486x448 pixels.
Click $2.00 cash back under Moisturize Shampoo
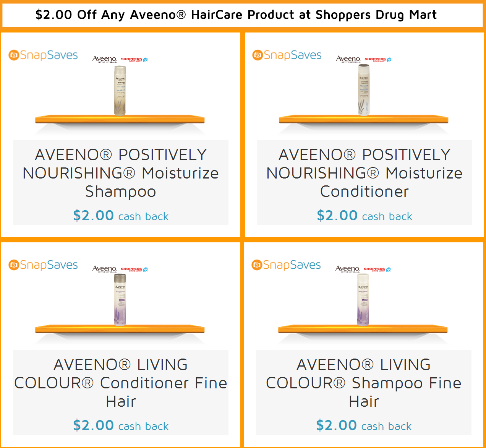(x=121, y=216)
